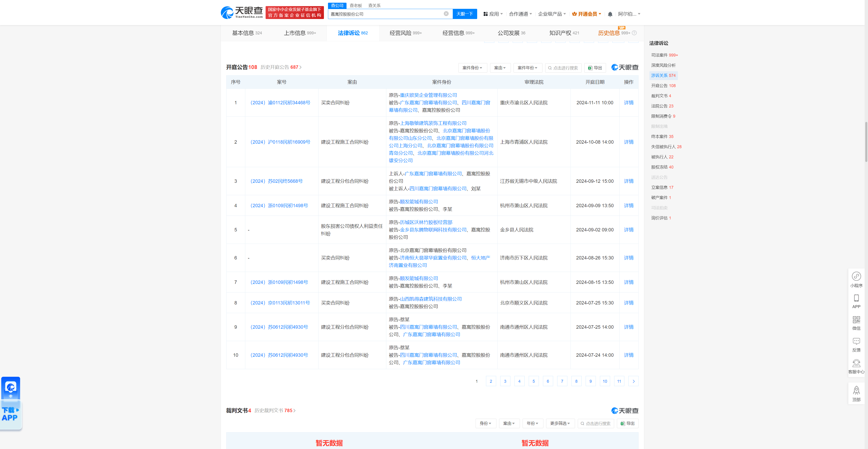
Task: Export court announcements to Excel
Action: coord(595,68)
